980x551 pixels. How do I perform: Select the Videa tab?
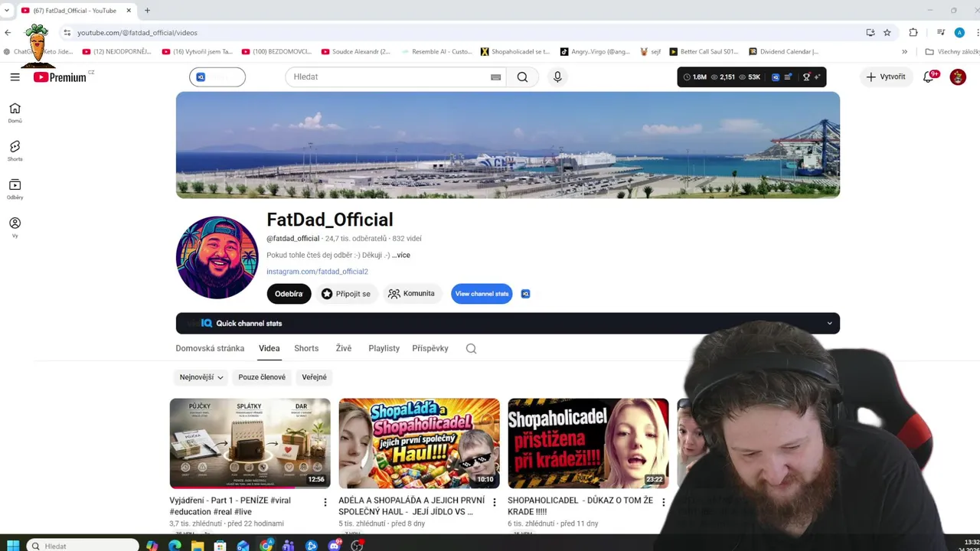coord(269,348)
